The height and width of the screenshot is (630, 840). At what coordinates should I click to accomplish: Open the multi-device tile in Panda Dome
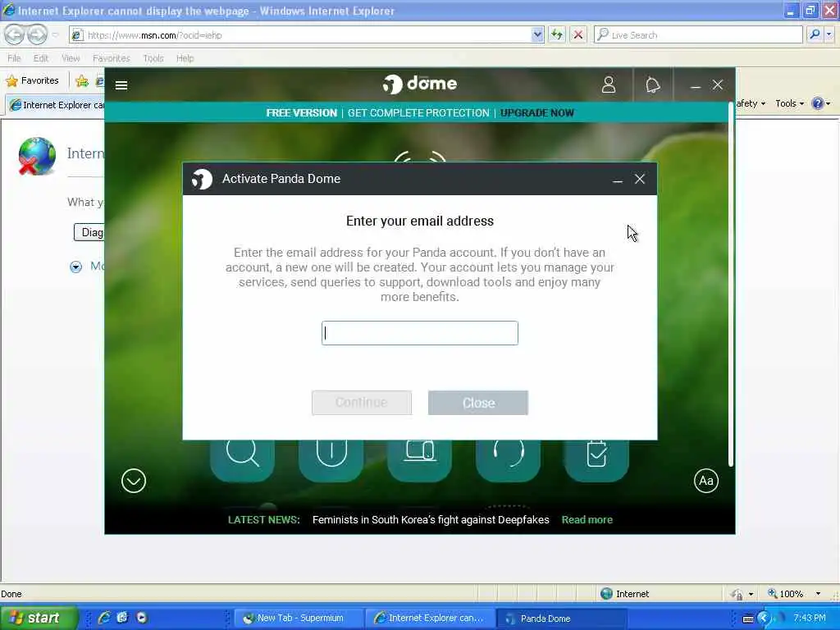click(x=419, y=459)
